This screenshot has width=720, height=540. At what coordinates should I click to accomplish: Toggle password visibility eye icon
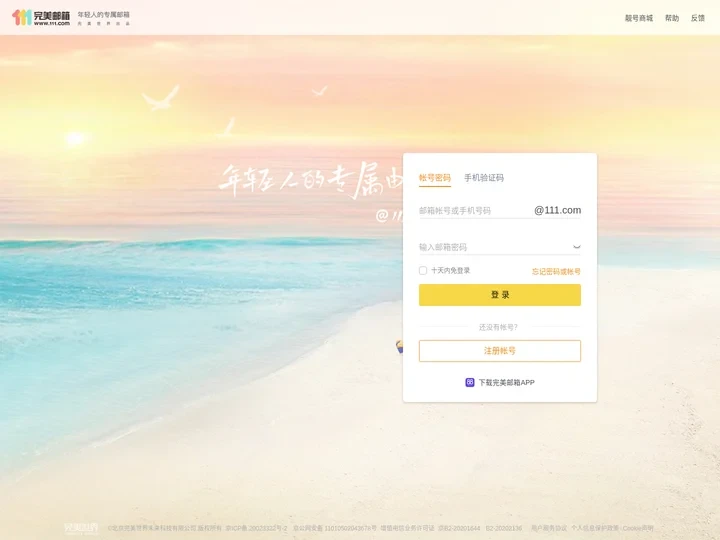point(577,247)
